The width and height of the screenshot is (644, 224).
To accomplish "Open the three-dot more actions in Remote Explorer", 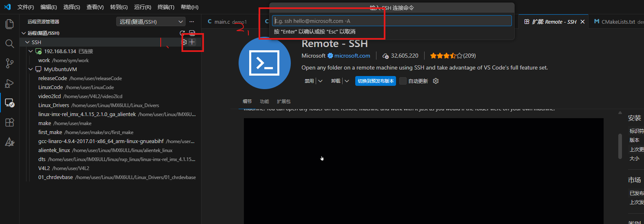I will pyautogui.click(x=192, y=22).
